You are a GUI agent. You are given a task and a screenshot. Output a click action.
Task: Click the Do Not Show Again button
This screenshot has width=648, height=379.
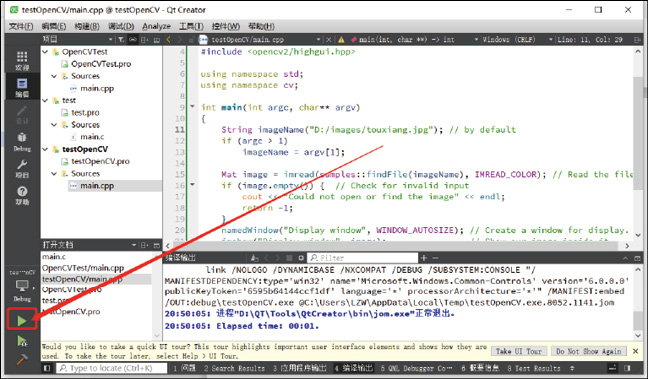coord(588,351)
